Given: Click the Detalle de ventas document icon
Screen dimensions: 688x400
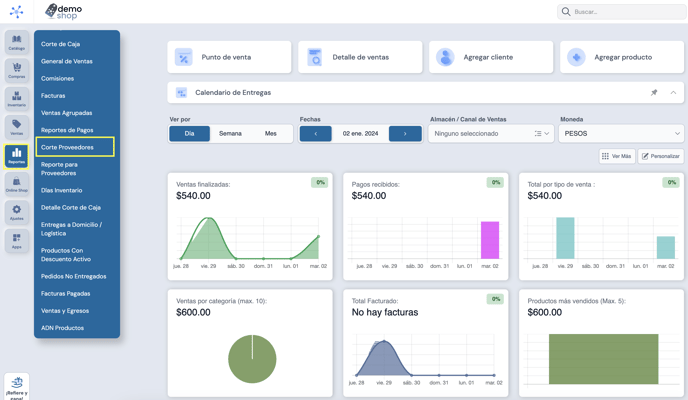Looking at the screenshot, I should coord(315,57).
